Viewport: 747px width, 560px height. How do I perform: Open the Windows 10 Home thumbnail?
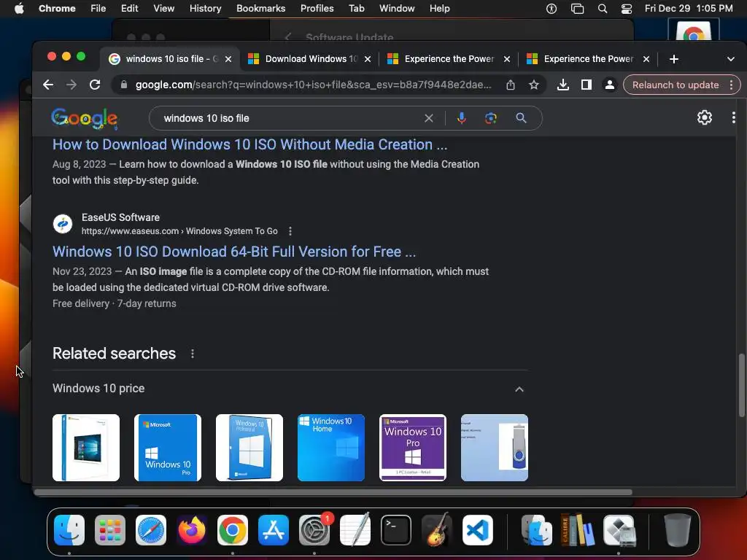[331, 448]
